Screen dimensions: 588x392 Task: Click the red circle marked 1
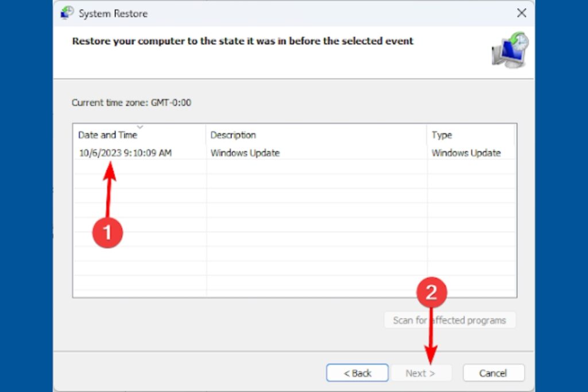pos(108,232)
